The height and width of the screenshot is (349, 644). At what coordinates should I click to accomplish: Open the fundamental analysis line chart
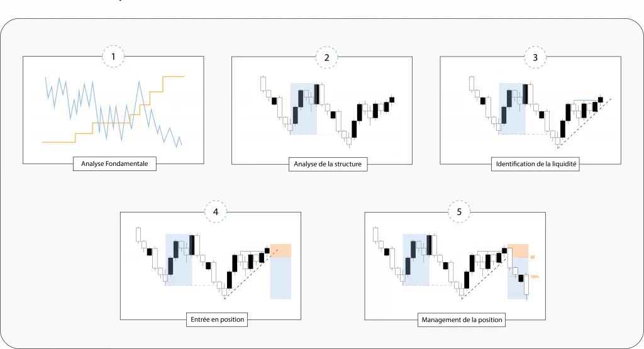coord(113,110)
